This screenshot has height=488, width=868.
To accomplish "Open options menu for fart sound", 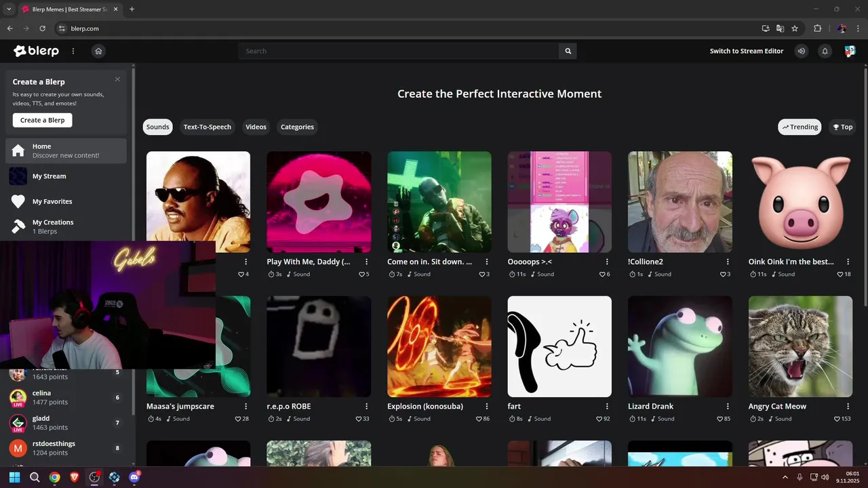I will (x=607, y=407).
